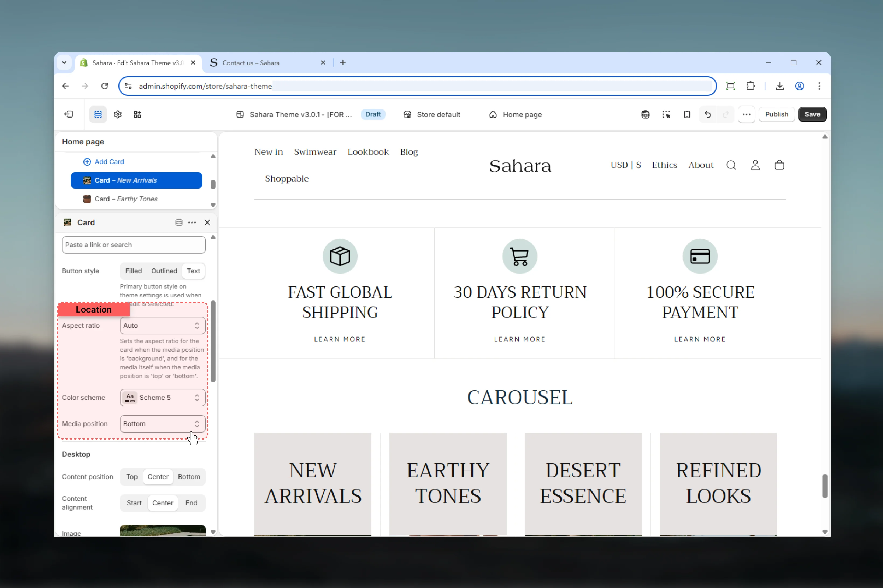Click Learn More under 100% Secure Payment
Image resolution: width=883 pixels, height=588 pixels.
700,339
